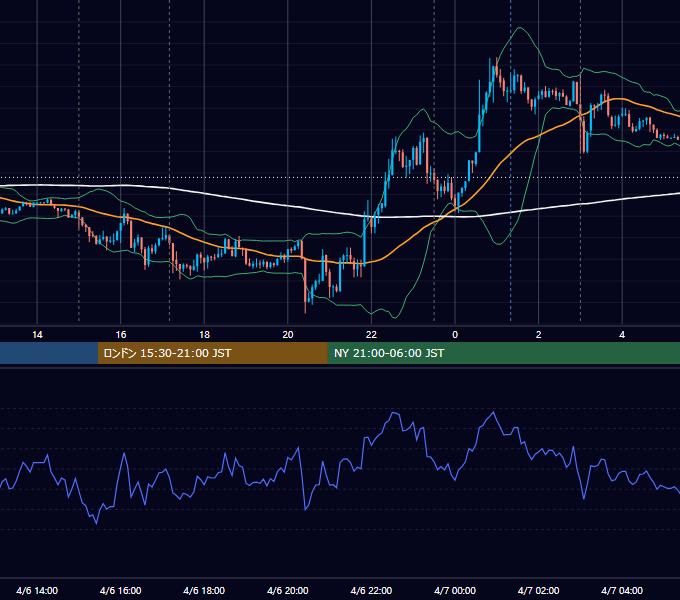Click the 18 hour label on the price chart axis
This screenshot has width=680, height=600.
[204, 335]
